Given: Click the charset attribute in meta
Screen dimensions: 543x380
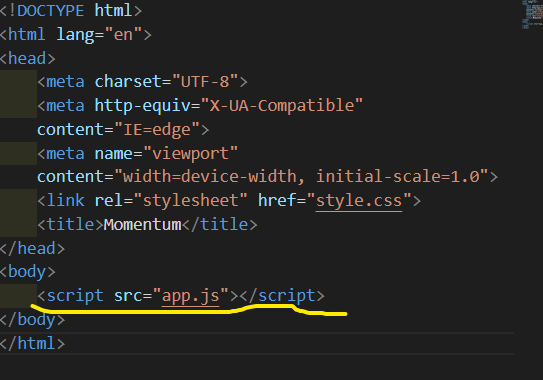Looking at the screenshot, I should pyautogui.click(x=128, y=82).
